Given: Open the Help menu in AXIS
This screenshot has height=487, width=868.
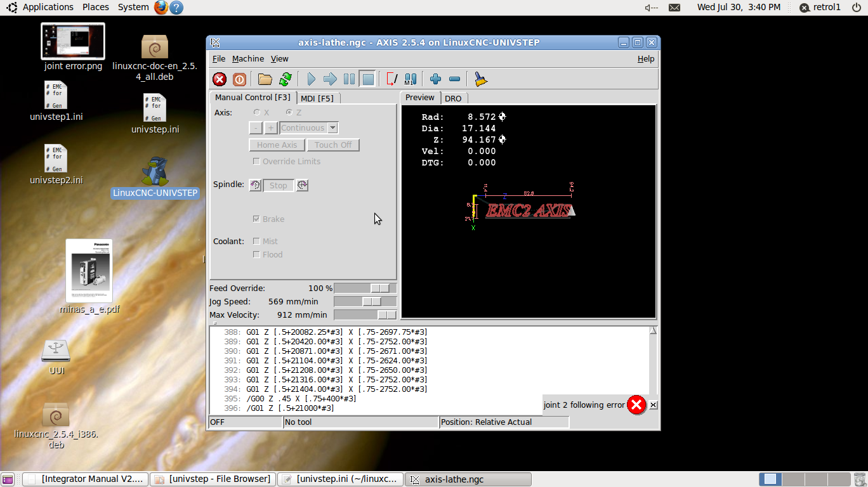Looking at the screenshot, I should click(x=646, y=59).
